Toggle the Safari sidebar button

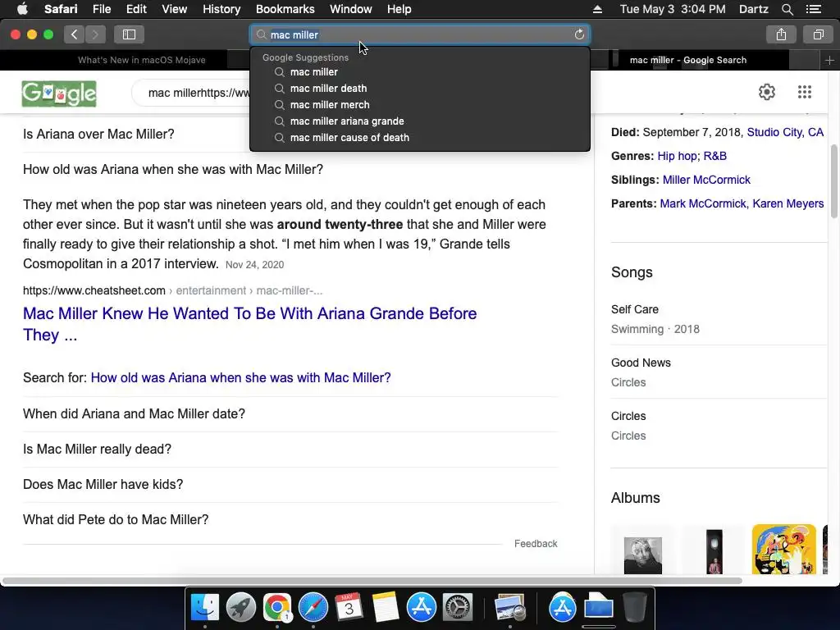(x=129, y=34)
